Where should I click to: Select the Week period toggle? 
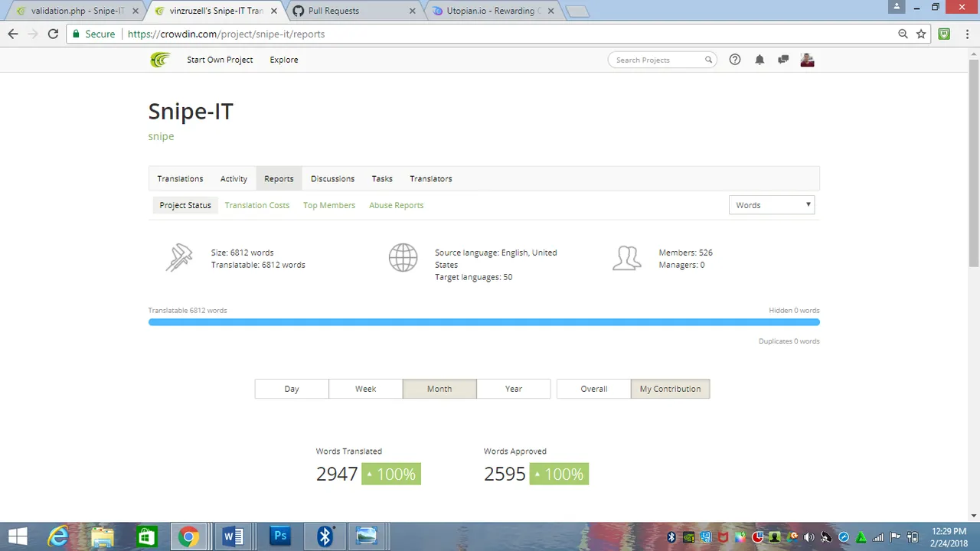tap(366, 389)
